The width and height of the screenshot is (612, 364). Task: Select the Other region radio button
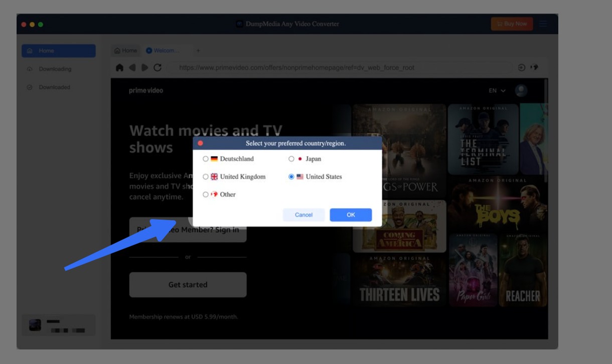[206, 195]
